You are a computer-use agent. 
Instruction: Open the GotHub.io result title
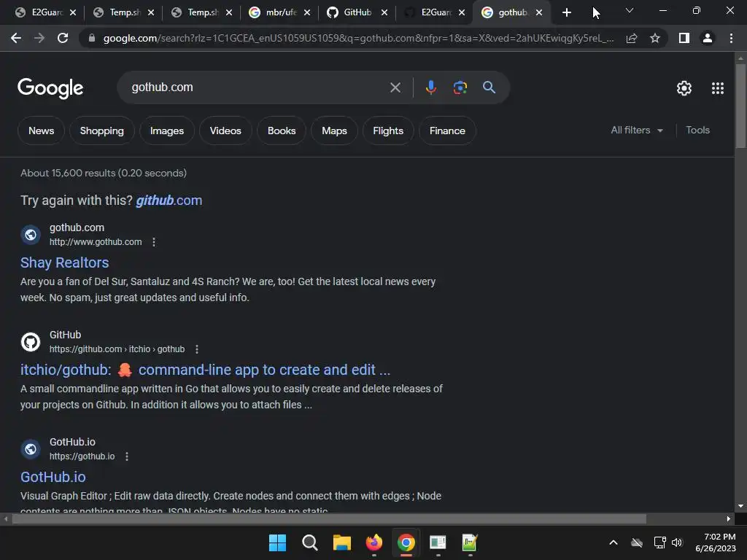[x=53, y=477]
